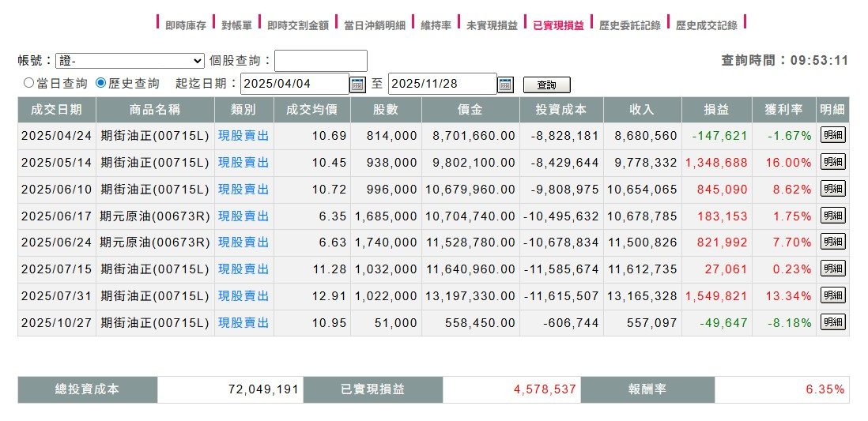
Task: Click the 查詢 search button
Action: (546, 85)
